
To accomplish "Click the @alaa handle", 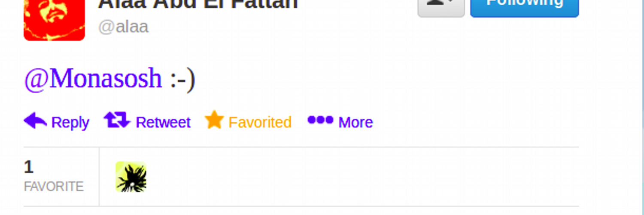I will point(123,27).
